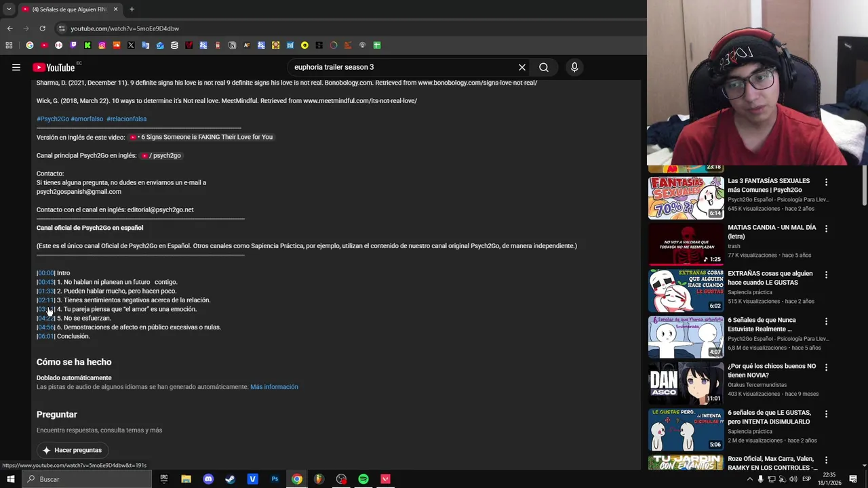Reload the page with the refresh icon

click(42, 28)
